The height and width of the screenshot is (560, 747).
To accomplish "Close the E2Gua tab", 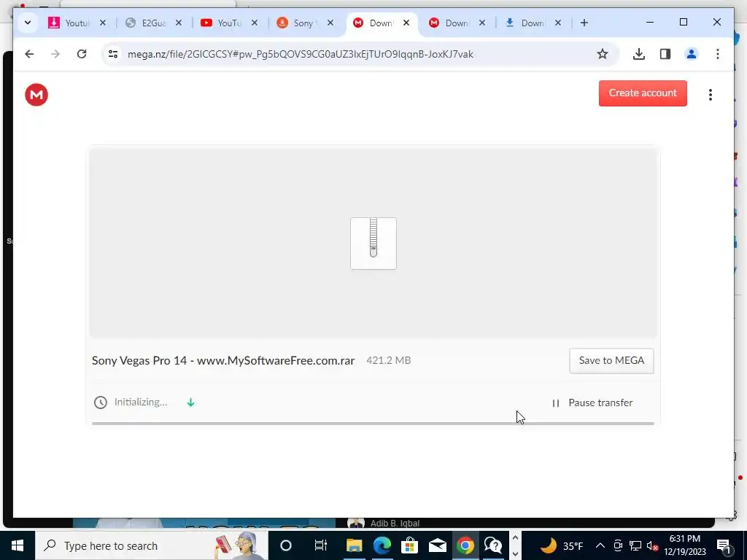I will pyautogui.click(x=178, y=23).
